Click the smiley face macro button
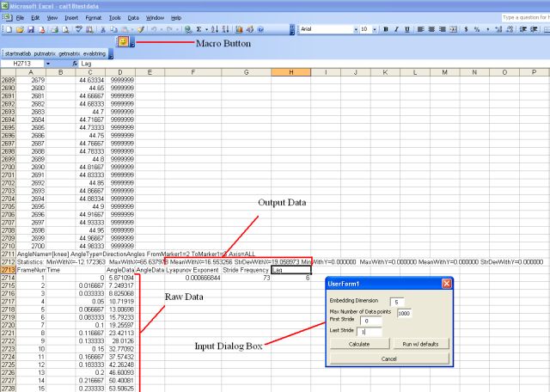Screen dimensions: 550x392 123,41
